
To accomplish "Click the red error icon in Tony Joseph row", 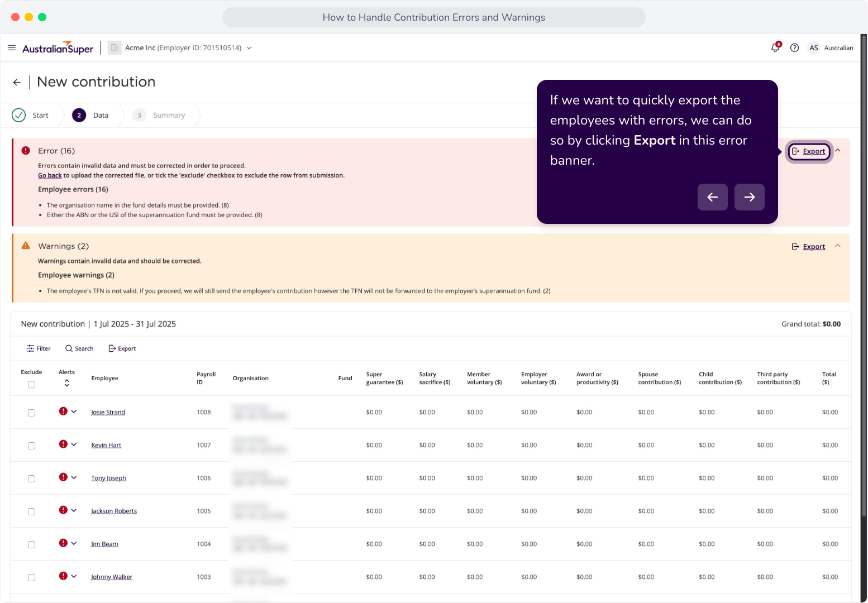I will [x=63, y=477].
